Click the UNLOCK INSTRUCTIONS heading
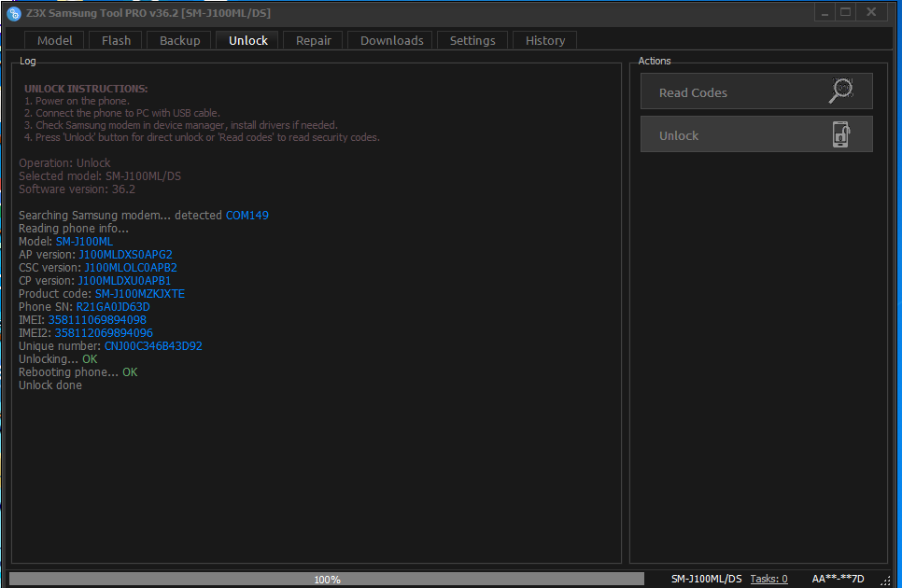 click(x=86, y=89)
